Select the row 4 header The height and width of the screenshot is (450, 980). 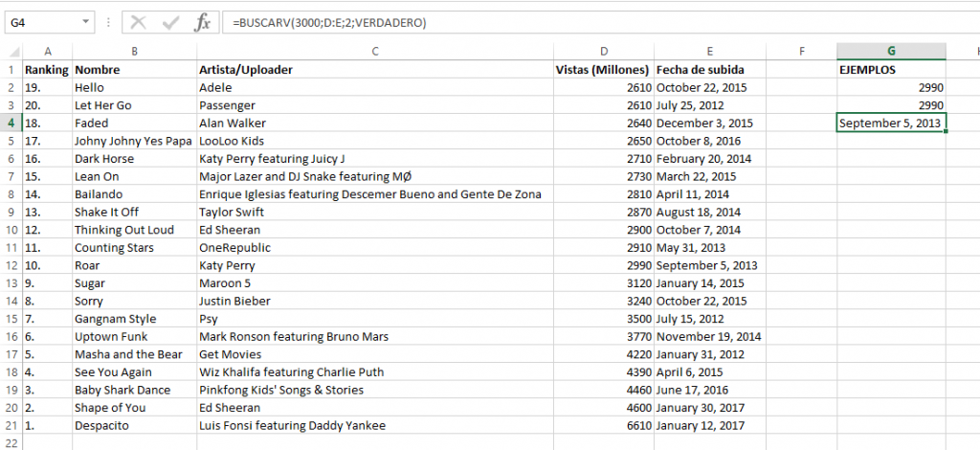[x=11, y=123]
